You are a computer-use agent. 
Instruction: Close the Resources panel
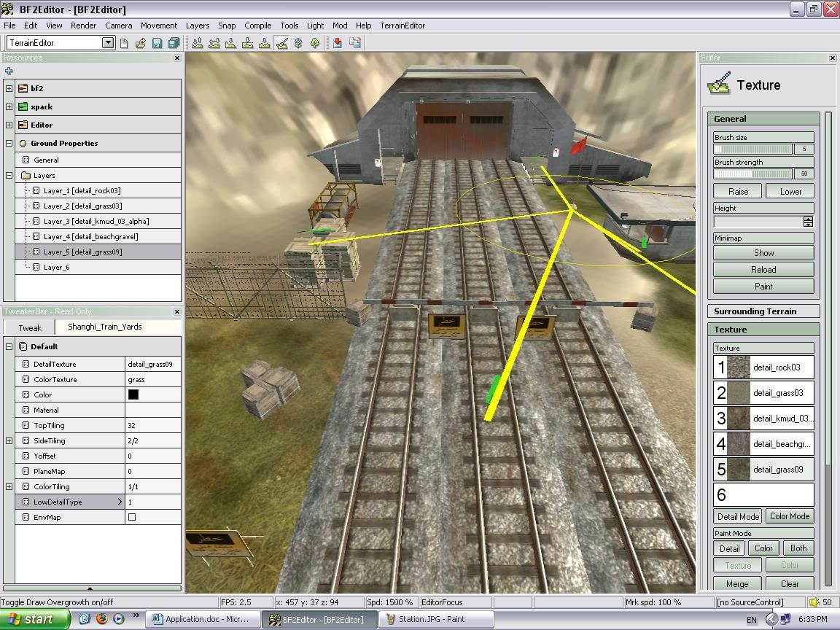[177, 58]
